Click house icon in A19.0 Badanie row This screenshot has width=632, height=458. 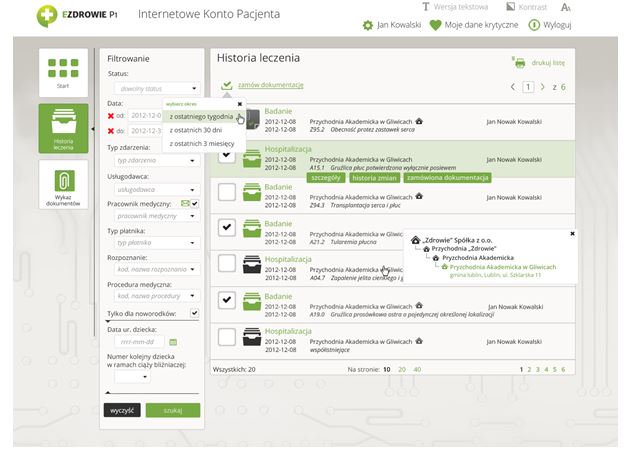click(419, 306)
